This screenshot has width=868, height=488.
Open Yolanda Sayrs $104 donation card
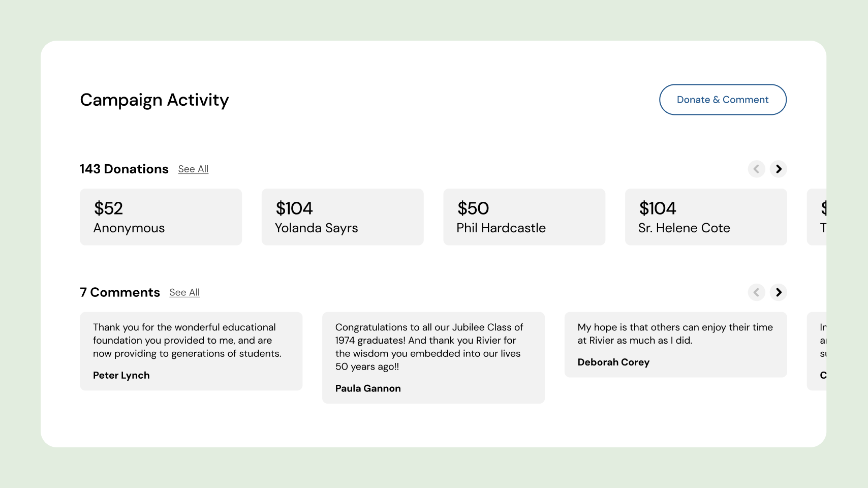tap(342, 217)
